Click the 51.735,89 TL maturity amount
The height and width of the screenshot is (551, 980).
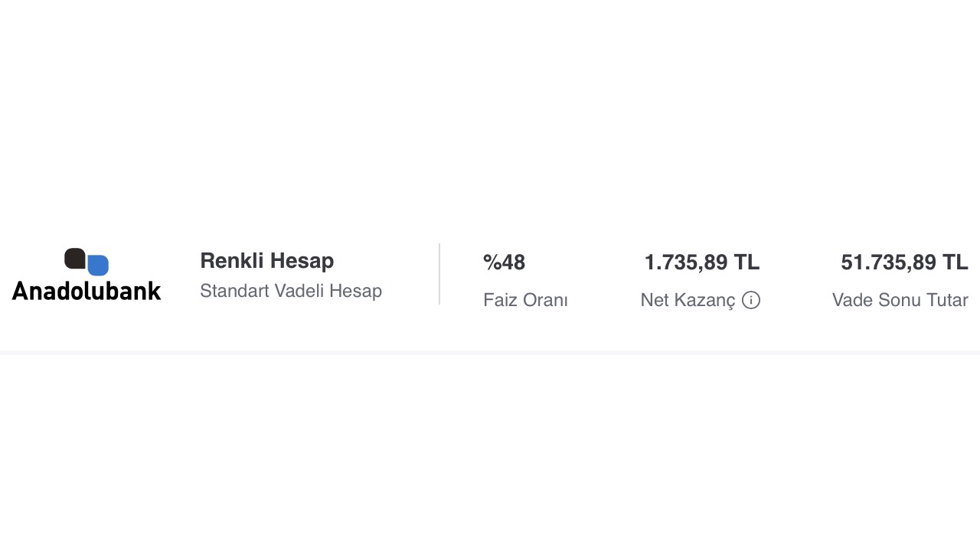click(904, 262)
